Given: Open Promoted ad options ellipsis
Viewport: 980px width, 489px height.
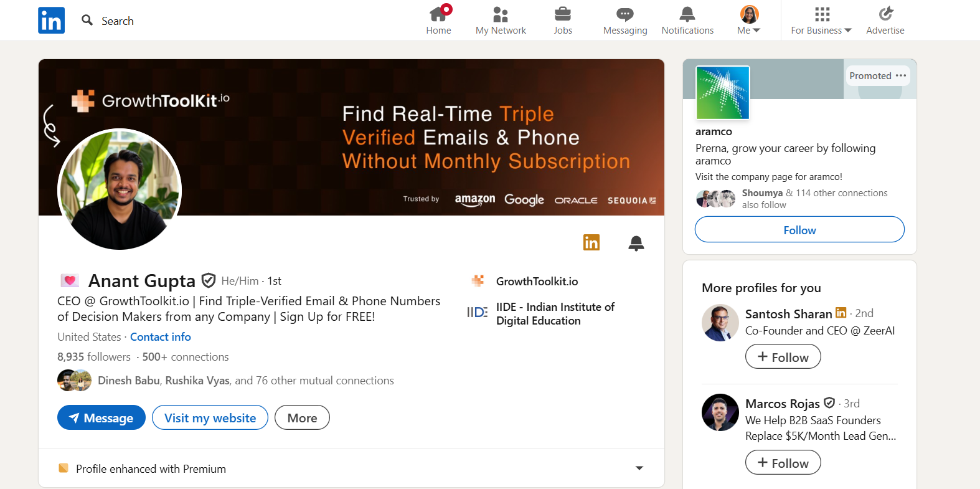Looking at the screenshot, I should coord(901,75).
